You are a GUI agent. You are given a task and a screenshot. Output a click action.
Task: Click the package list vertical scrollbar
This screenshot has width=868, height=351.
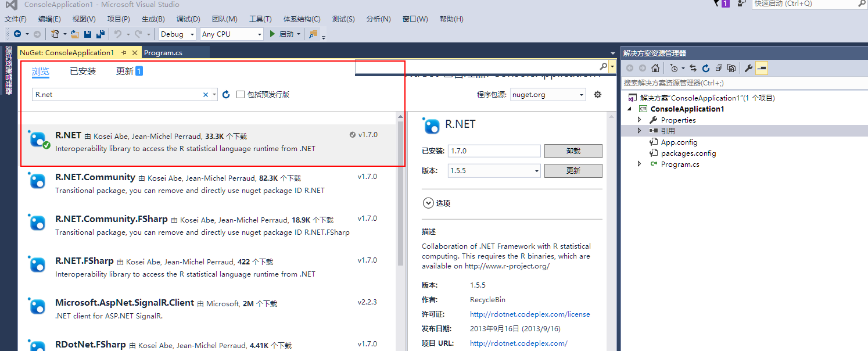click(x=400, y=193)
